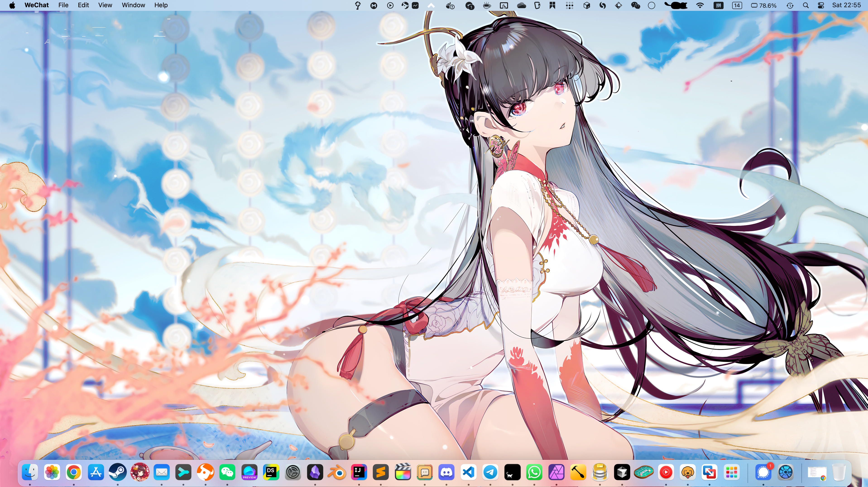Open VMware Fusion in the Dock
Image resolution: width=868 pixels, height=487 pixels.
[x=710, y=472]
